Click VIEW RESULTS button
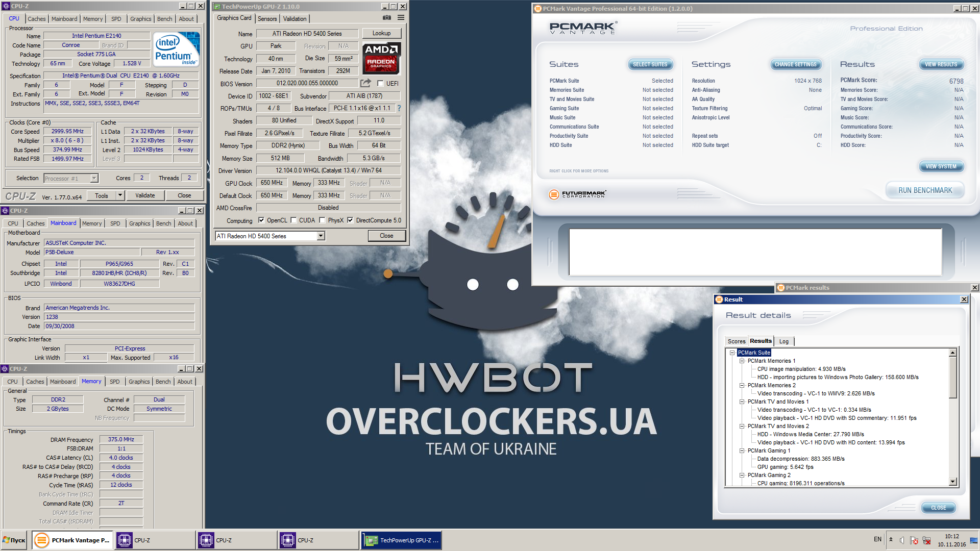Viewport: 980px width, 551px height. click(941, 64)
